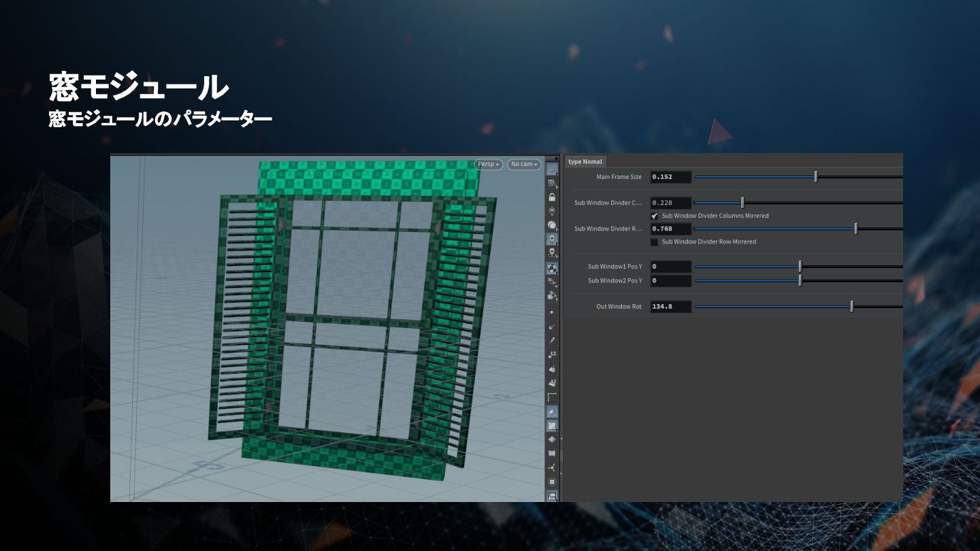Click the Out Window Rot slider handle
The height and width of the screenshot is (551, 980).
click(852, 307)
